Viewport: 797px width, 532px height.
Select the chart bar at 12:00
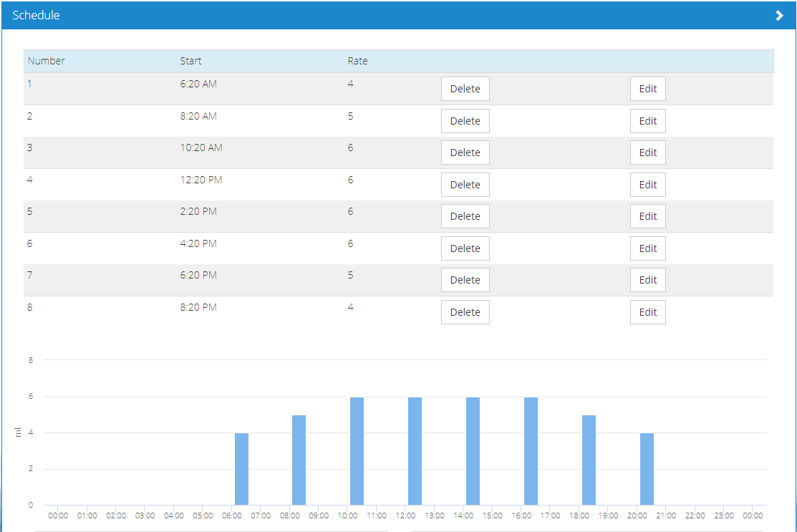[415, 451]
